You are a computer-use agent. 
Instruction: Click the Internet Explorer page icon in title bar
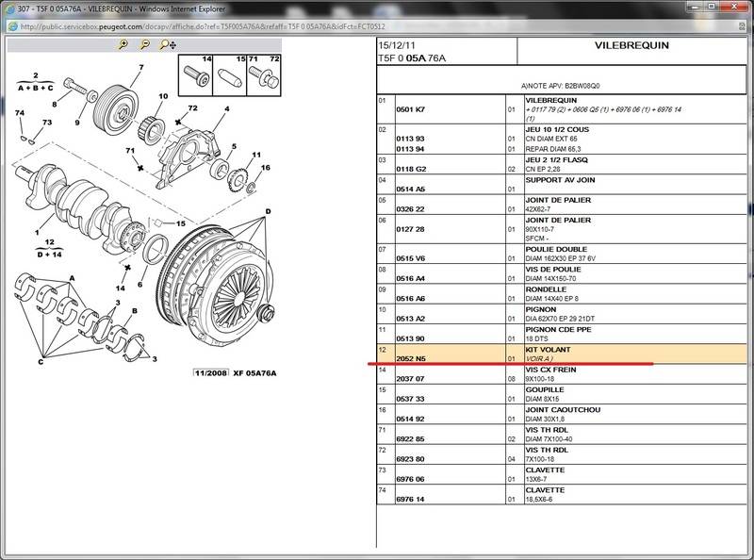pos(9,8)
